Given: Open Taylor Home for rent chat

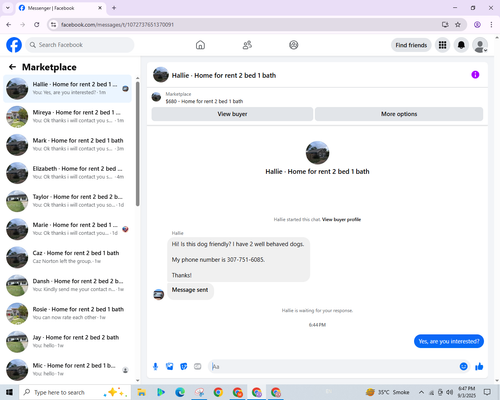Looking at the screenshot, I should pyautogui.click(x=67, y=201).
